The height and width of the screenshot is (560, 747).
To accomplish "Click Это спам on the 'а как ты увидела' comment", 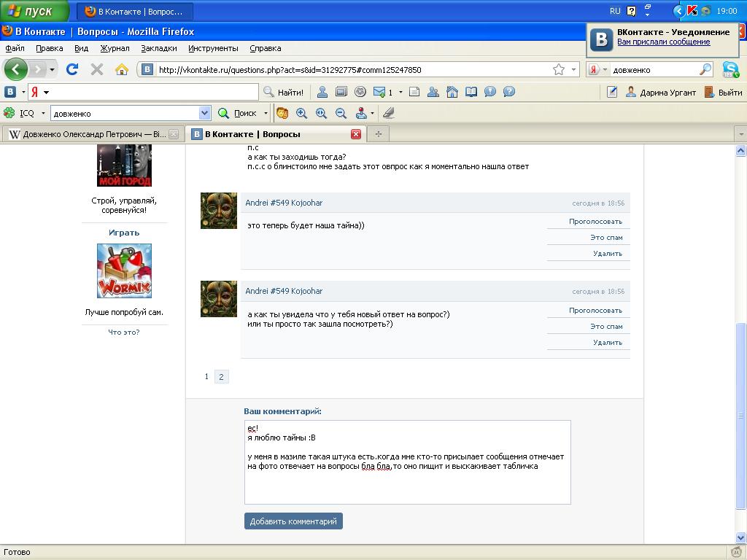I will [x=606, y=326].
